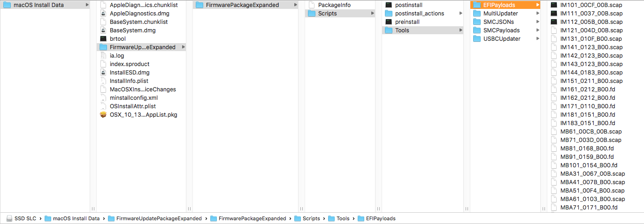Click the Tools folder icon
The height and width of the screenshot is (224, 644).
[389, 30]
